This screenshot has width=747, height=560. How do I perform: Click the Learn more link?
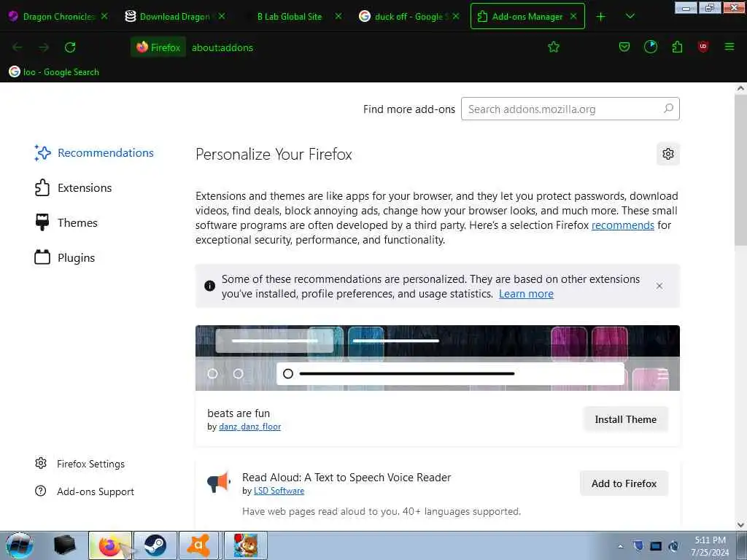pyautogui.click(x=526, y=294)
